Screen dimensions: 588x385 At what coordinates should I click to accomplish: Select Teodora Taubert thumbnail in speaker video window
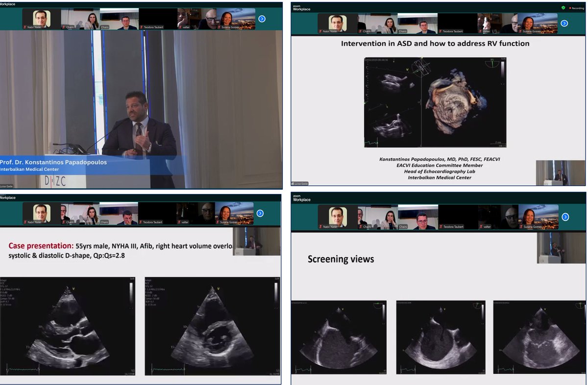point(158,19)
